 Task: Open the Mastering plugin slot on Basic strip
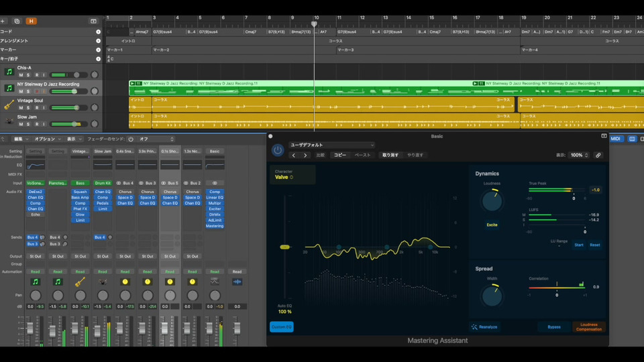click(x=215, y=226)
